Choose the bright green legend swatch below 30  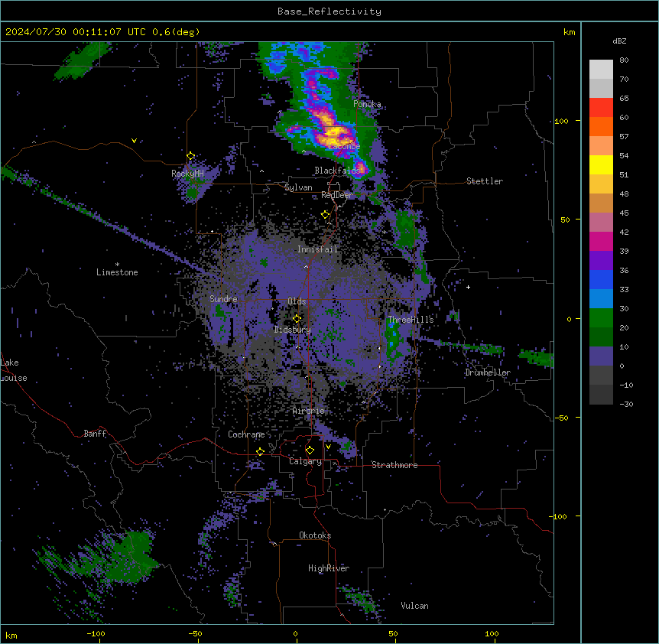pos(601,318)
